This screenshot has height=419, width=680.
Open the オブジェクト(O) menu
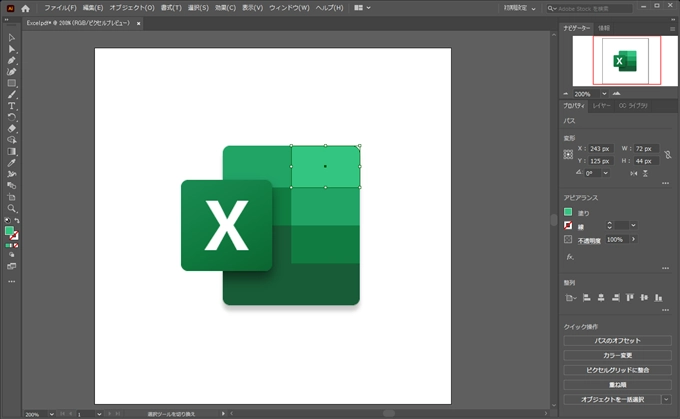click(132, 8)
